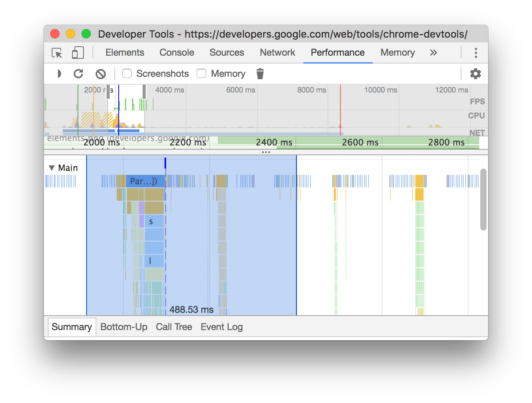Screen dimensions: 532x403
Task: Toggle the device toolbar icon
Action: 78,53
